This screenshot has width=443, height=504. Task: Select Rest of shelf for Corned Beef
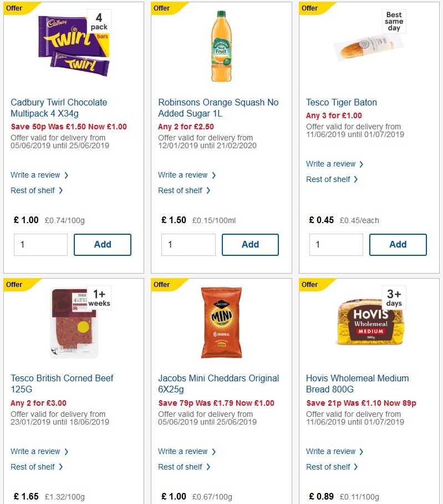pyautogui.click(x=34, y=467)
